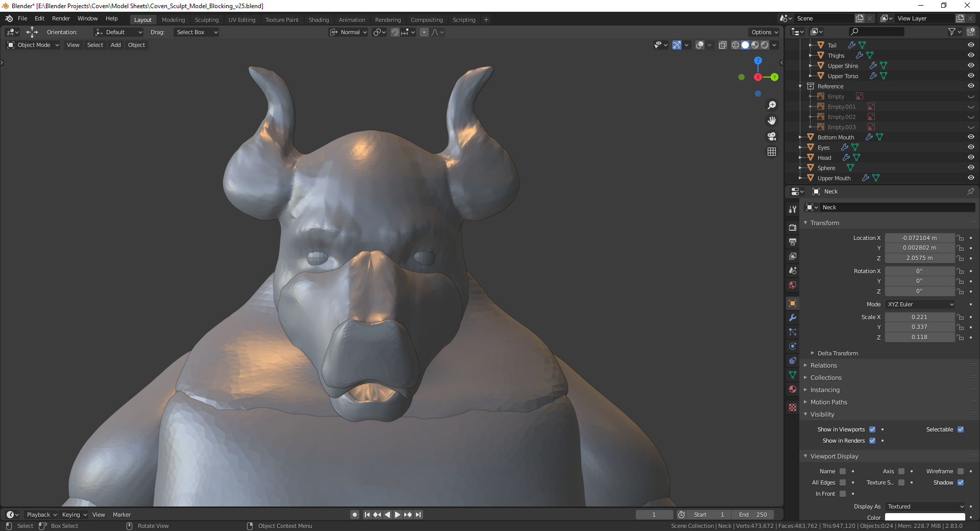Viewport: 980px width, 531px height.
Task: Open the Modifier properties wrench tab
Action: point(792,318)
